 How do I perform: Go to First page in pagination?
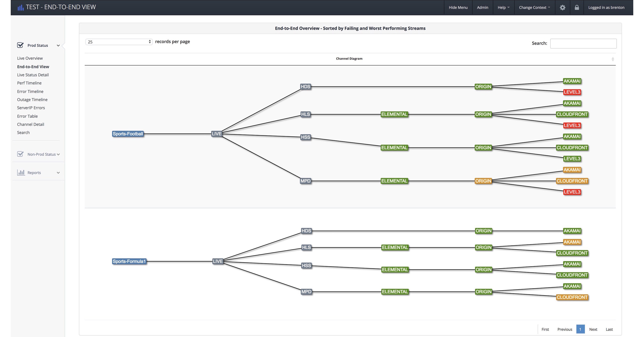[x=545, y=329]
